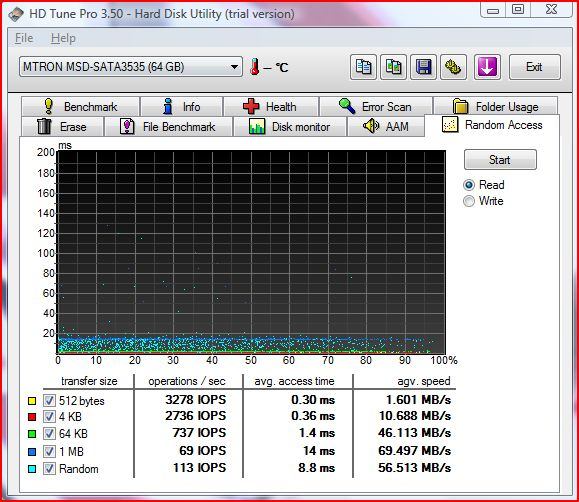Click the thermometer temperature icon
Viewport: 579px width, 502px height.
254,67
